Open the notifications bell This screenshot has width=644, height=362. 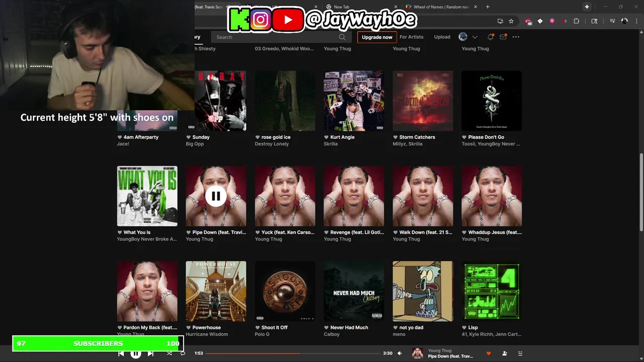click(490, 37)
